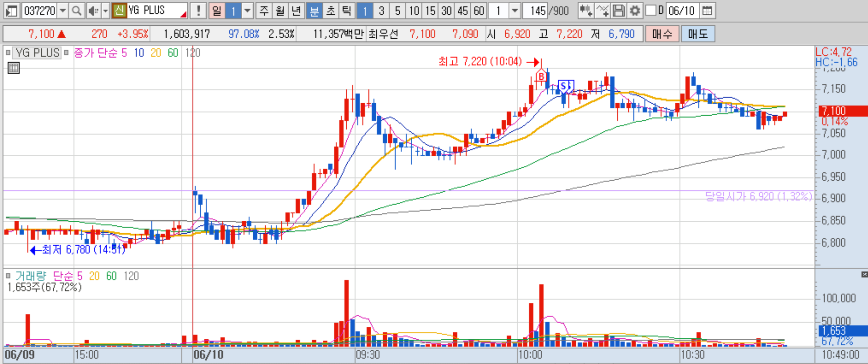Click small square next to 종가 단순 legend

[x=66, y=52]
